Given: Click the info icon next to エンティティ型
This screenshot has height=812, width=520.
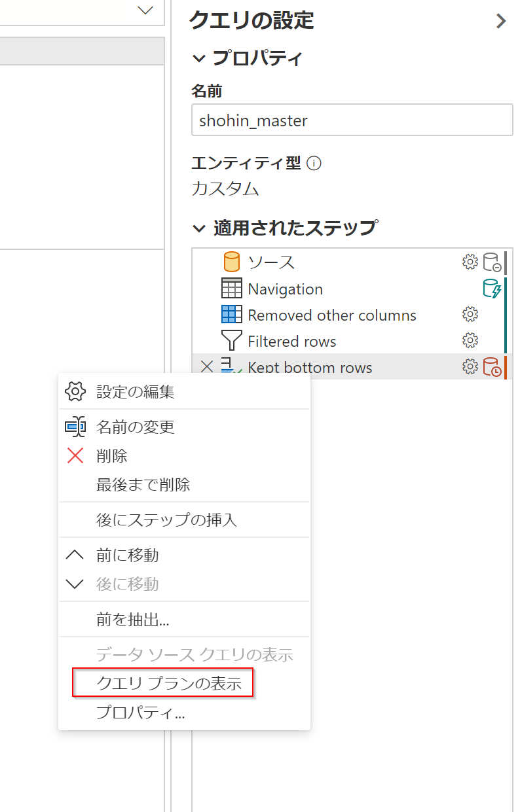Looking at the screenshot, I should [x=315, y=164].
